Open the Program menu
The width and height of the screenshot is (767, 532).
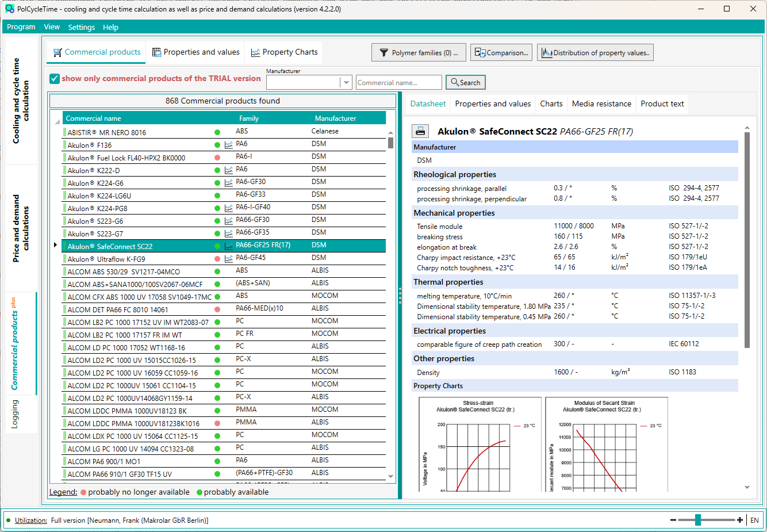(21, 27)
